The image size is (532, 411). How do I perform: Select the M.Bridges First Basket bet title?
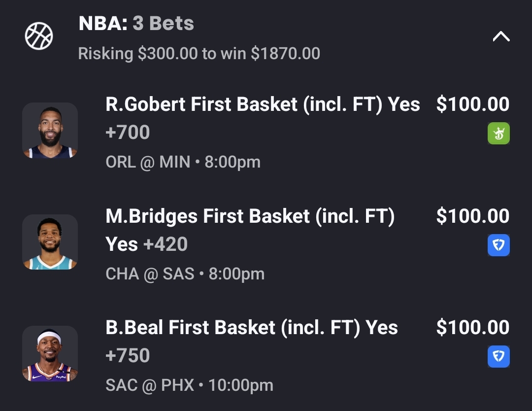250,216
